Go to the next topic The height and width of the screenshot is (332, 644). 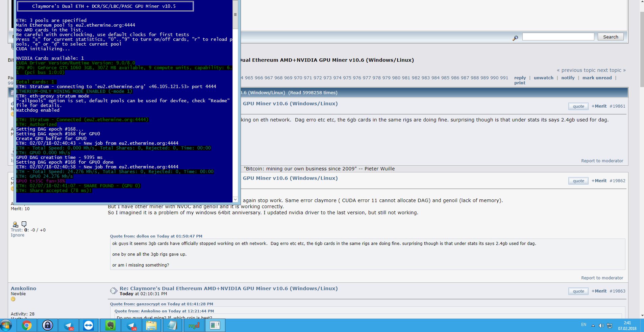[612, 70]
